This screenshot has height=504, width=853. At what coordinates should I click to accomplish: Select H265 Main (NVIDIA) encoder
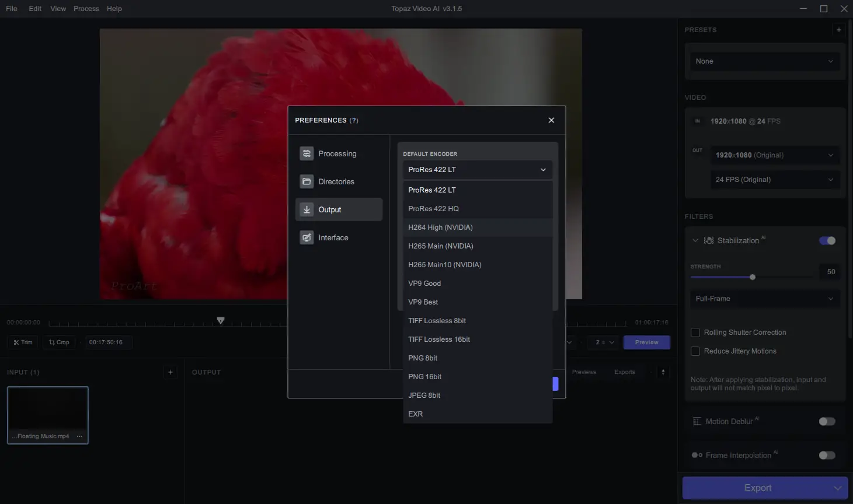click(478, 246)
